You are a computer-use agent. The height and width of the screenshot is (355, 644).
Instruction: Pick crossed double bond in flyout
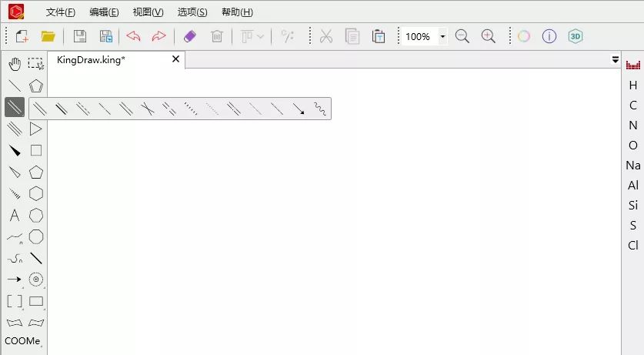point(147,109)
